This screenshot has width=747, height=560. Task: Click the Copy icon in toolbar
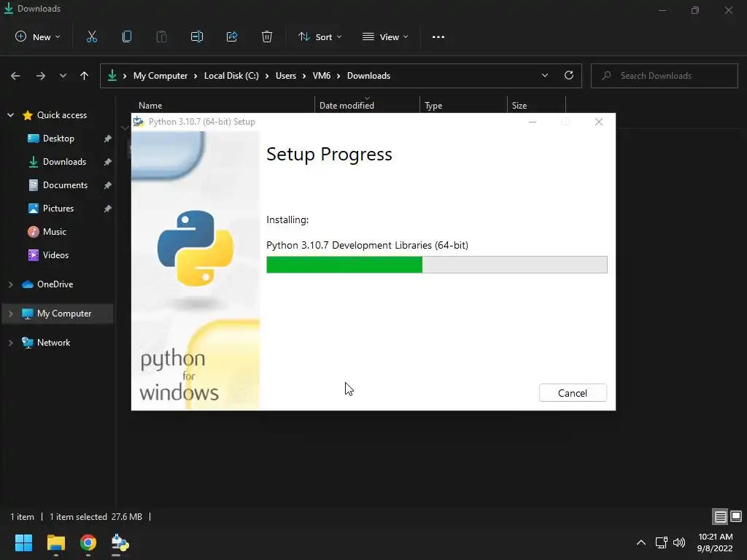[127, 36]
